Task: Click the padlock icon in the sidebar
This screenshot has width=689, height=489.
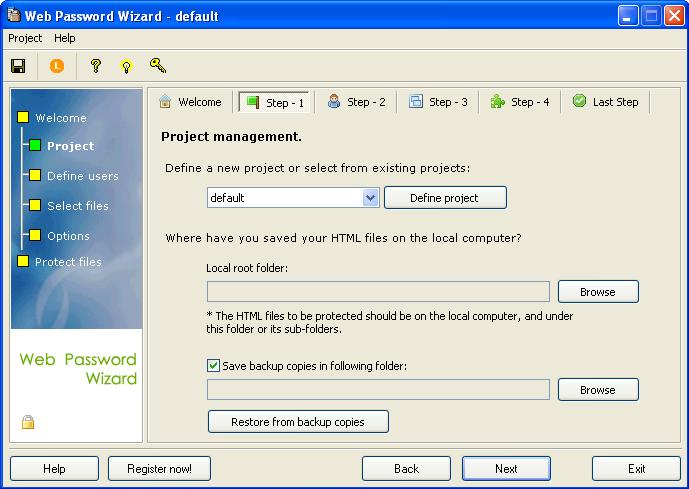Action: point(28,422)
